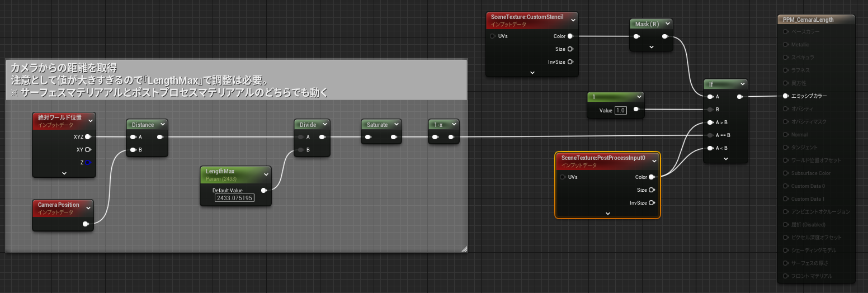
Task: Click the Distance node's A input pin
Action: click(x=133, y=136)
